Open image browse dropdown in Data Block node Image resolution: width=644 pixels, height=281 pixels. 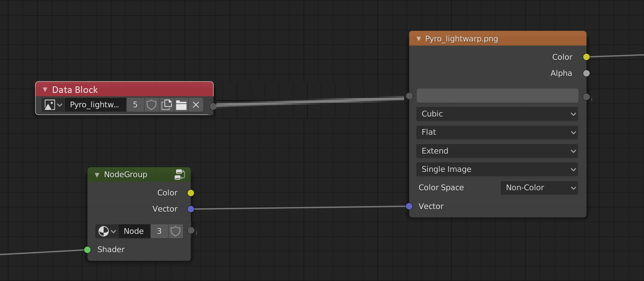click(53, 105)
